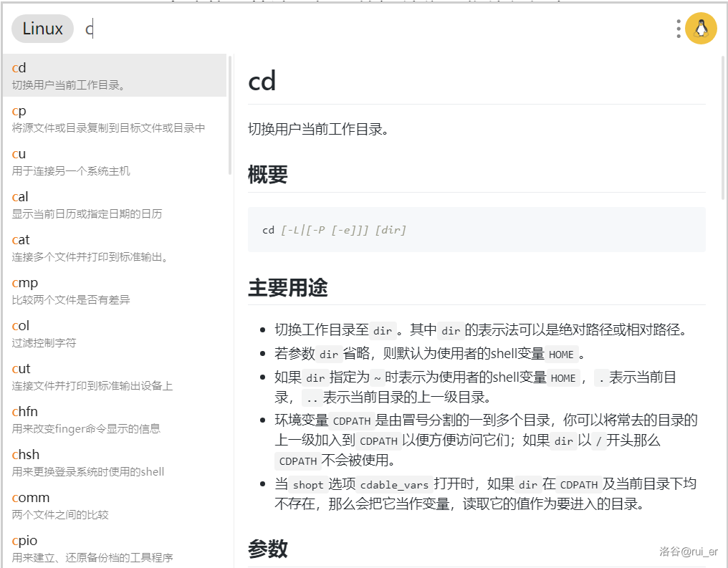The height and width of the screenshot is (568, 728).
Task: Open the cu command entry
Action: click(x=115, y=161)
